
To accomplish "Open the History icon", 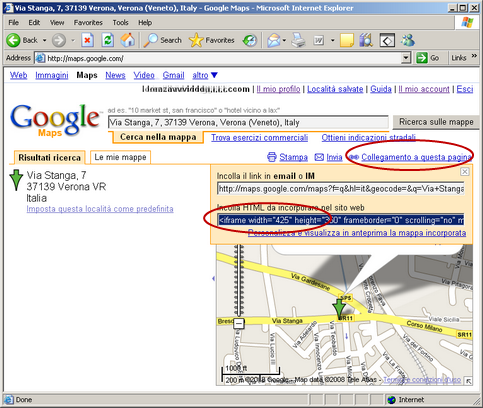I will tap(250, 40).
